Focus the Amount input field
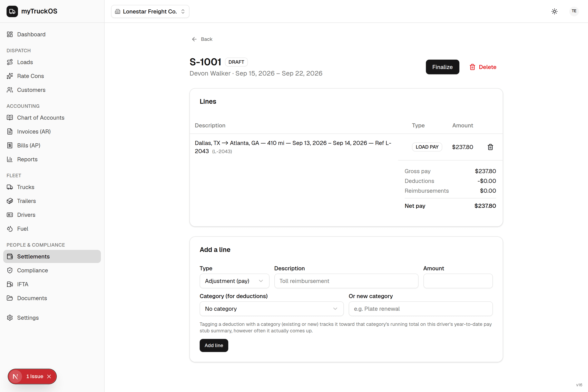The image size is (588, 392). 458,281
